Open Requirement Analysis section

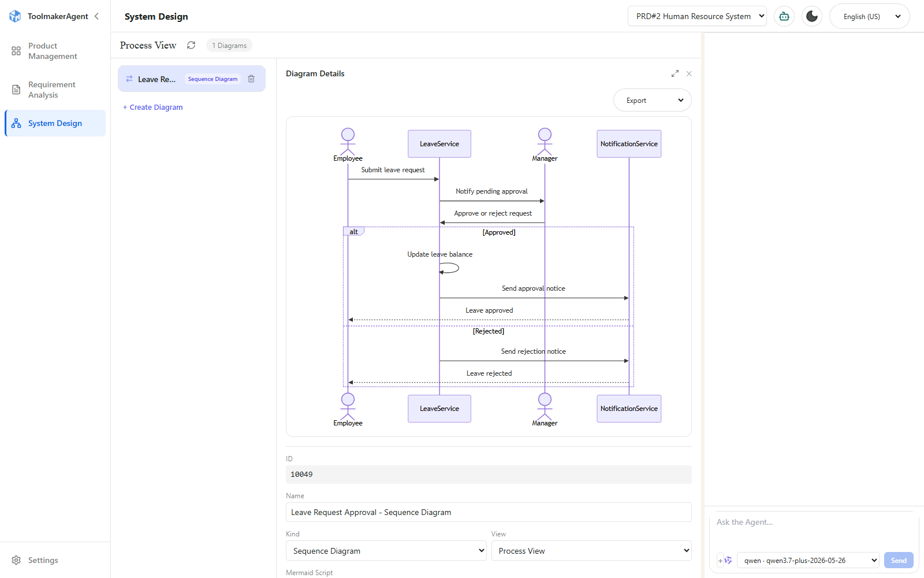(55, 90)
